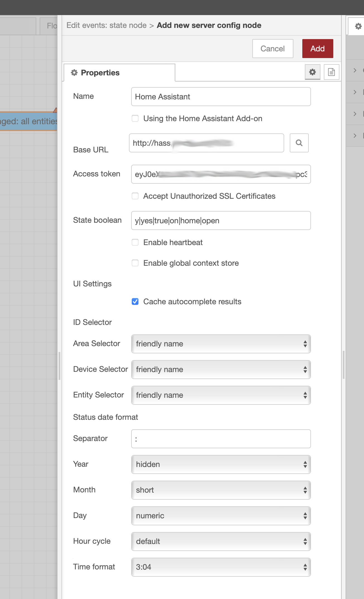The image size is (364, 599).
Task: Toggle Using the Home Assistant Add-on checkbox
Action: tap(135, 118)
